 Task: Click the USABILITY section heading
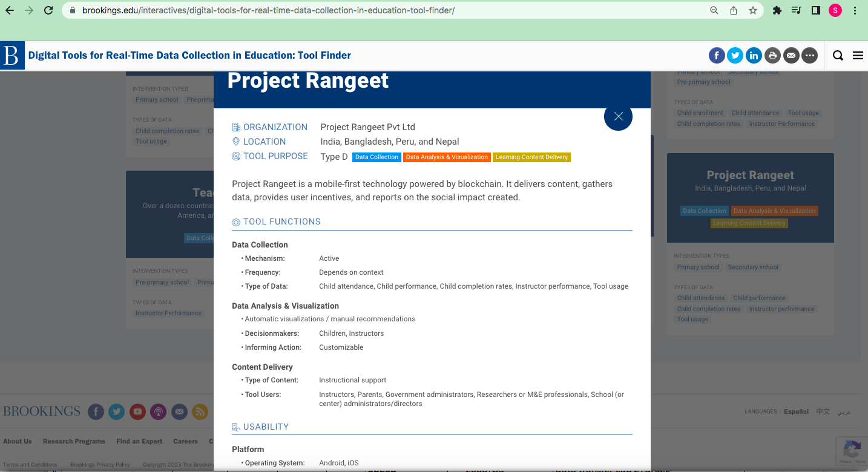click(266, 427)
